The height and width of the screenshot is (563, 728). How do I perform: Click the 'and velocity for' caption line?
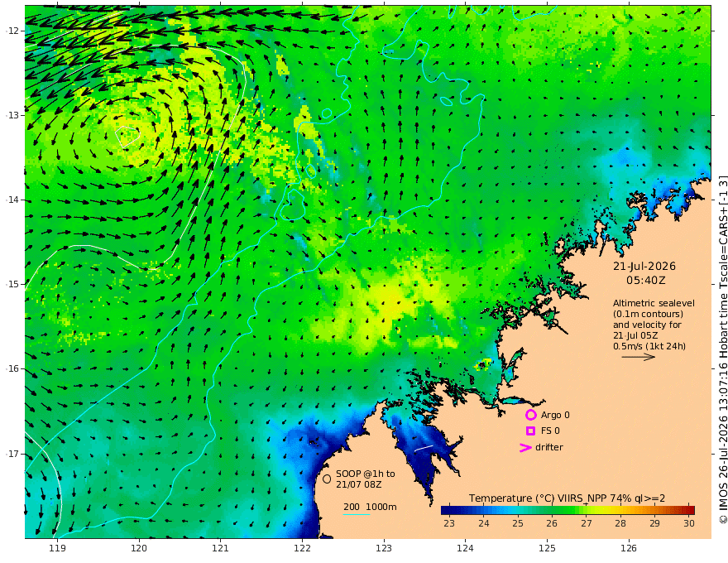click(647, 325)
